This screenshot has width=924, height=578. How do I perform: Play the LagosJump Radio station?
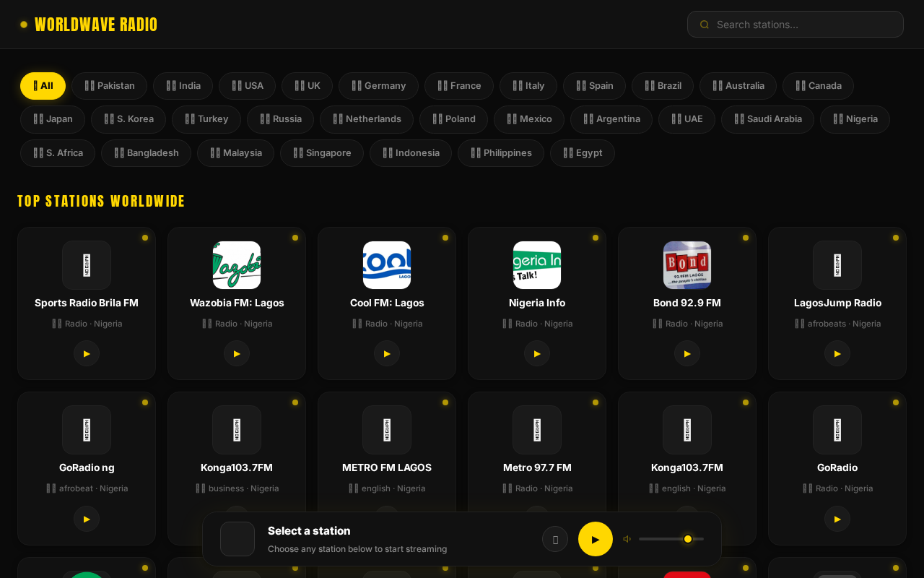tap(837, 353)
